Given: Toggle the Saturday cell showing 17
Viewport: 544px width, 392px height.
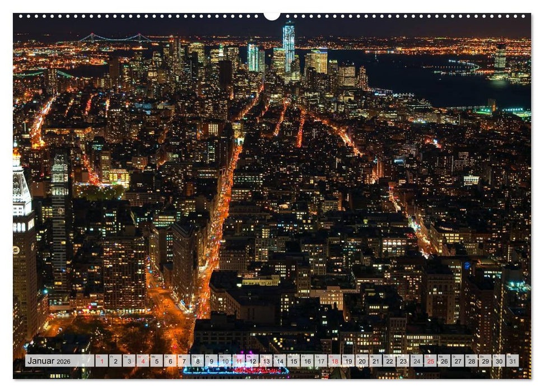Looking at the screenshot, I should (x=320, y=361).
